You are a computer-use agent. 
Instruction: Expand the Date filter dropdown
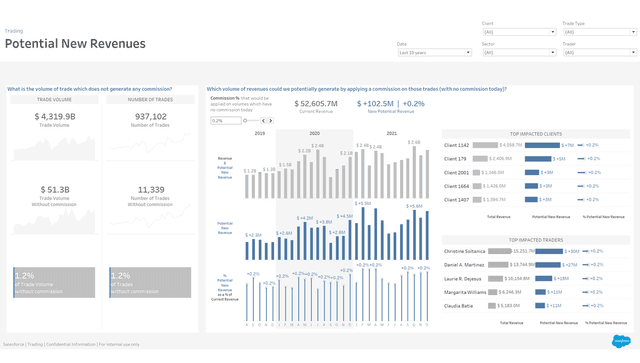435,52
